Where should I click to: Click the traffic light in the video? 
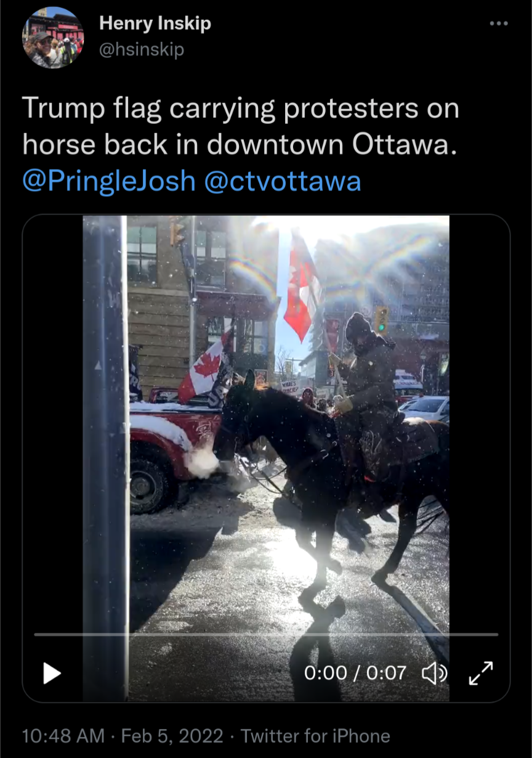coord(382,319)
